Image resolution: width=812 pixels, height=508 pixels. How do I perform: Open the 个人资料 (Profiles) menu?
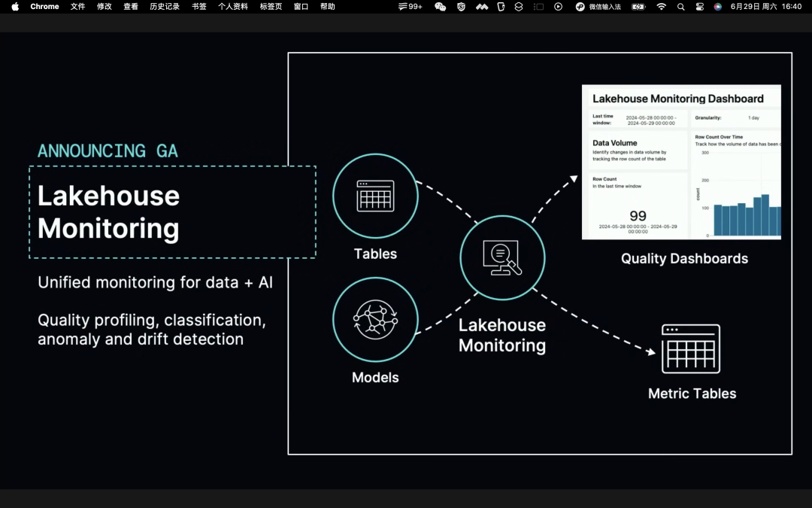click(233, 7)
